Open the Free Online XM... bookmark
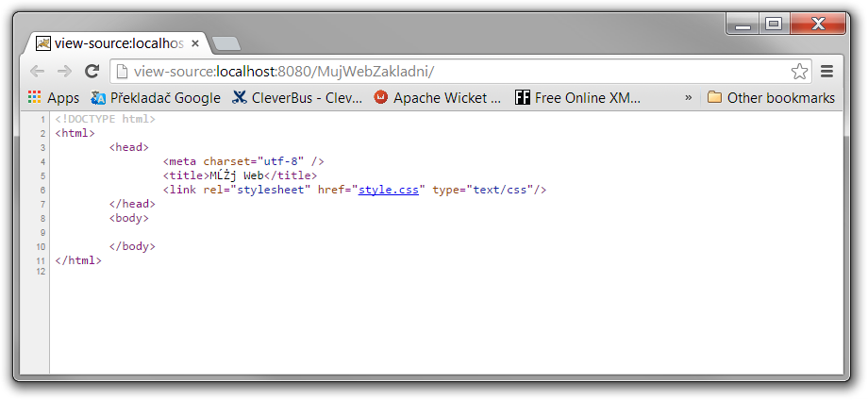Screen dimensions: 868x400 tap(578, 98)
